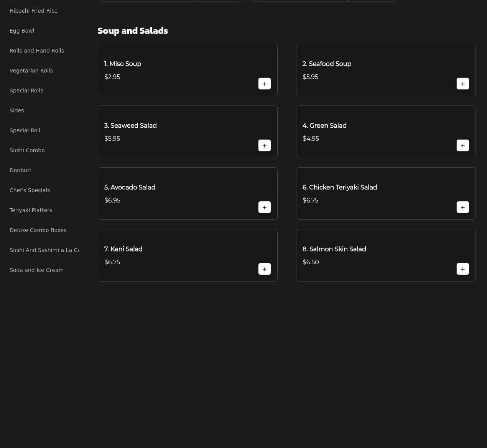This screenshot has width=487, height=448.
Task: Add Miso Soup to cart with plus icon
Action: (264, 84)
